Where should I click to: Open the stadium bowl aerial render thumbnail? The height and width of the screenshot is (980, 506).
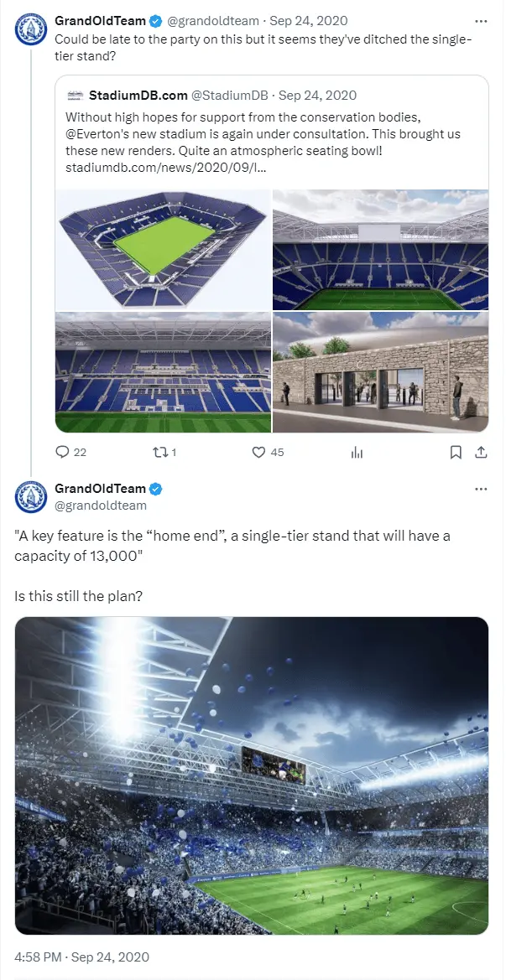coord(163,249)
